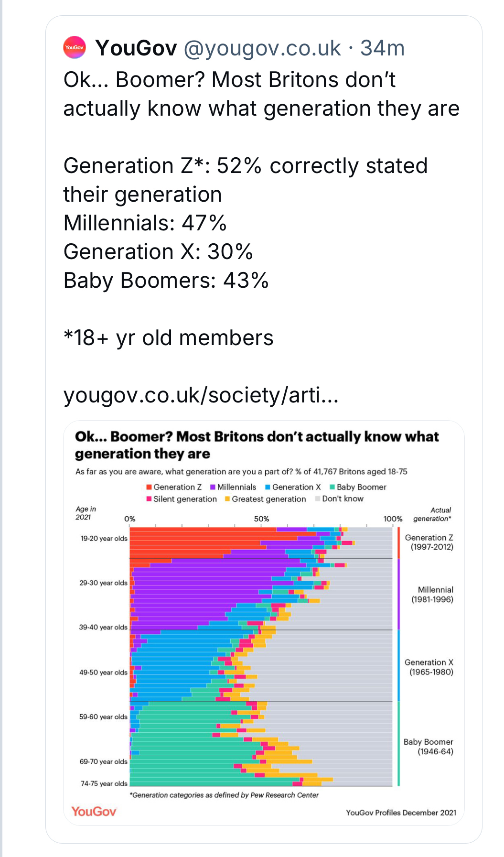This screenshot has width=504, height=857.
Task: Click the YouGov logo below the chart
Action: tap(94, 812)
